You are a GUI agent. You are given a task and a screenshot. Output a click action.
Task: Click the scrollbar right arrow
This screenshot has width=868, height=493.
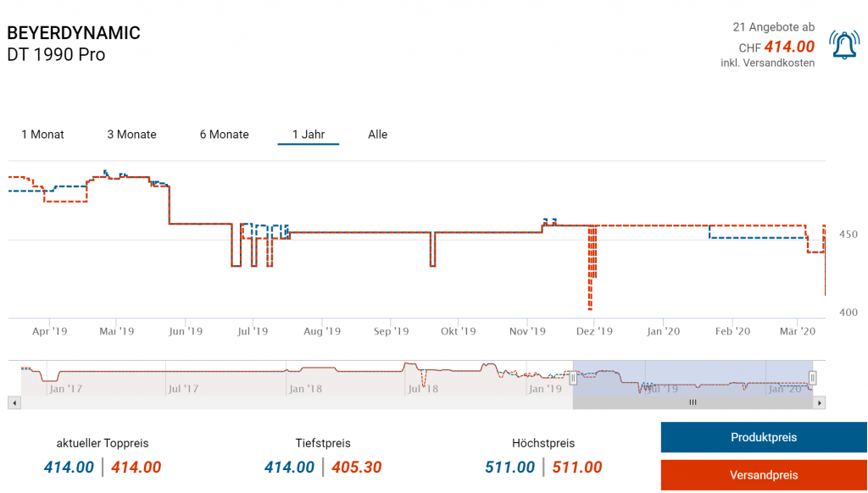tap(819, 403)
